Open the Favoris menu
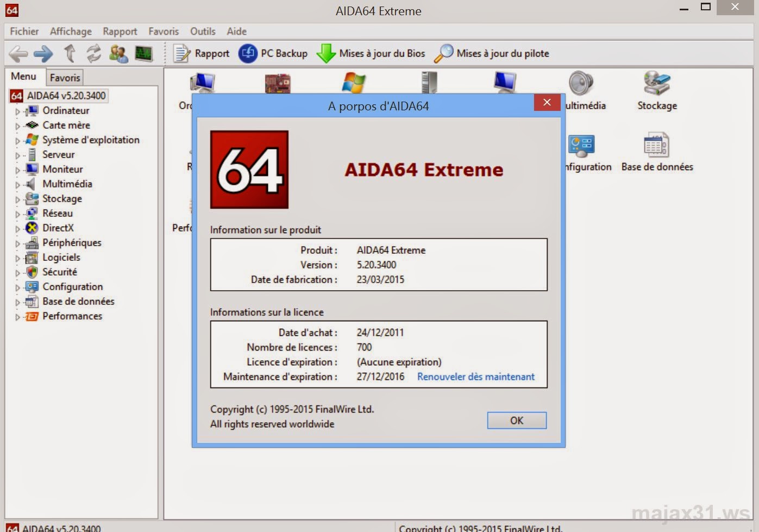 pos(164,32)
